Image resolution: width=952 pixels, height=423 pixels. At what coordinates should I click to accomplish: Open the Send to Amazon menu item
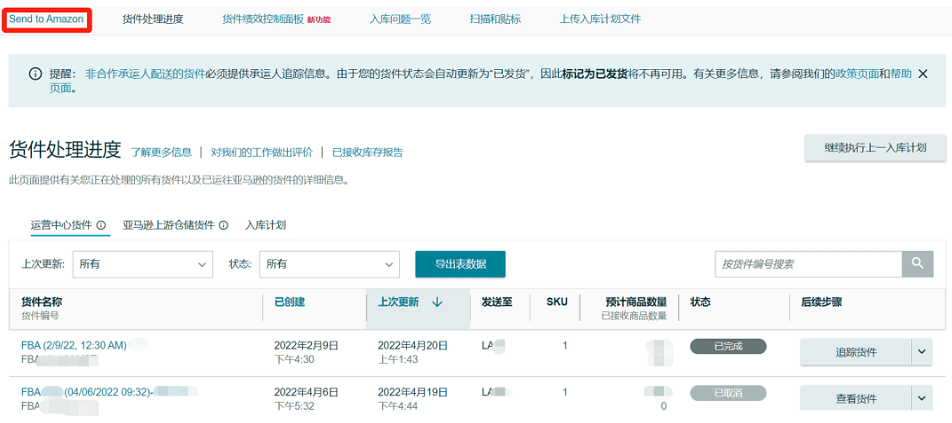click(x=46, y=19)
